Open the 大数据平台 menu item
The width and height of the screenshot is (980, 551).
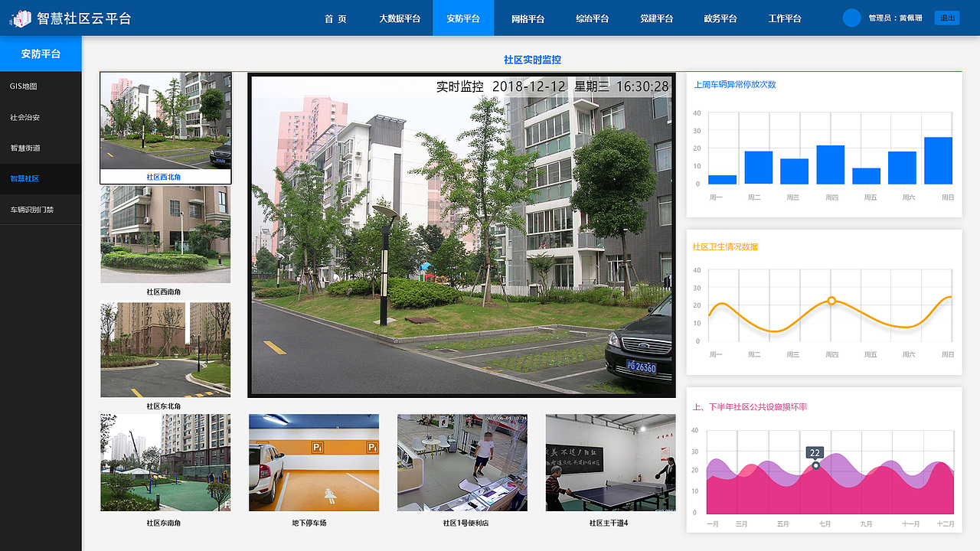click(x=400, y=18)
